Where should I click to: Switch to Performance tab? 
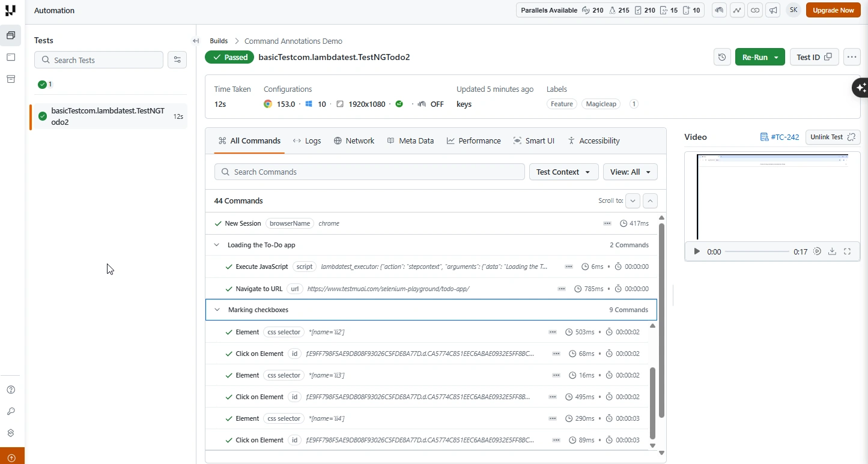tap(473, 140)
